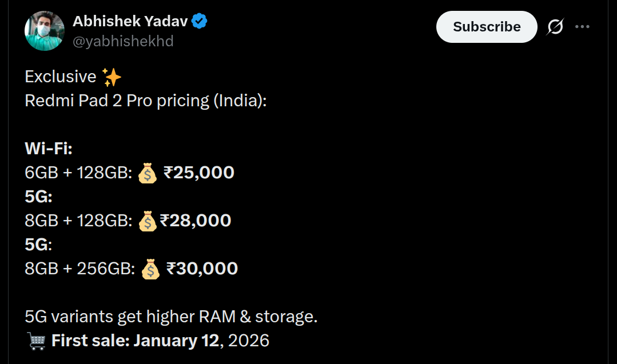Click the money bag emoji beside ₹30,000
Image resolution: width=617 pixels, height=364 pixels.
151,269
